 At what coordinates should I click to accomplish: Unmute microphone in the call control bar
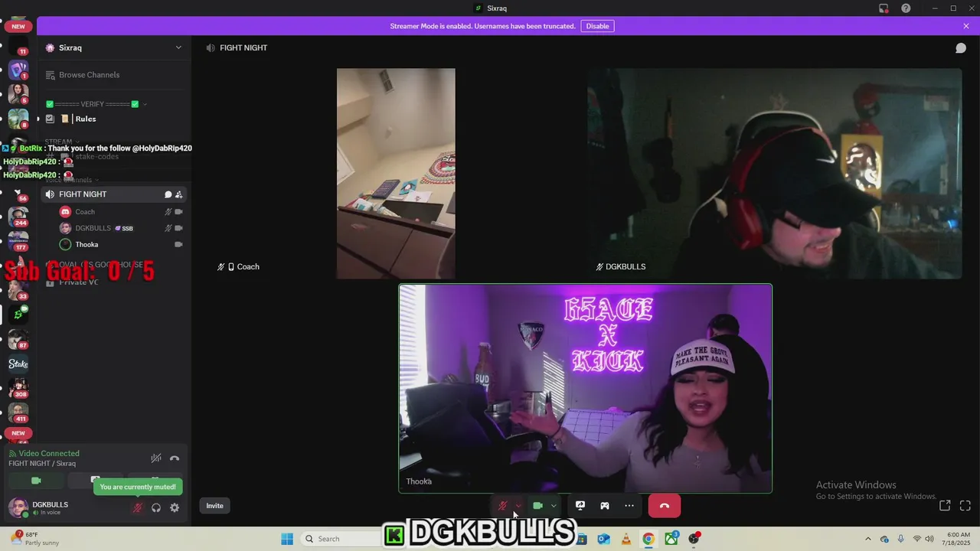point(503,506)
